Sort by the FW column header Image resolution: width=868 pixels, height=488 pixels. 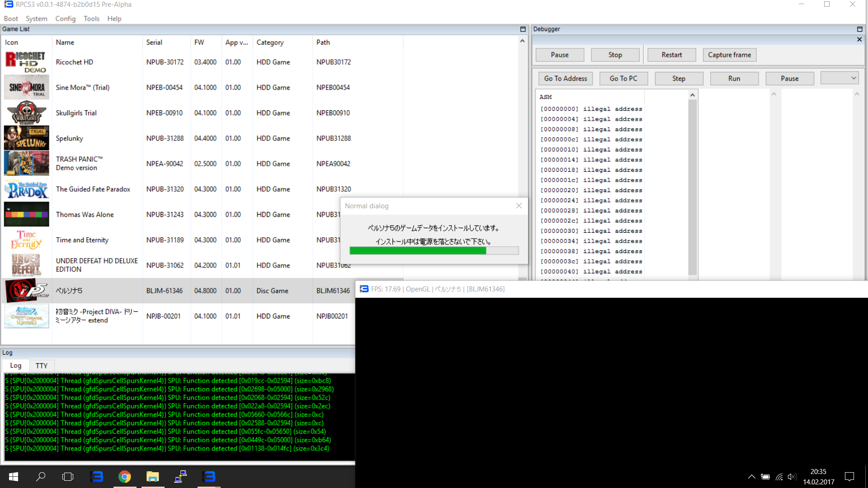point(206,42)
